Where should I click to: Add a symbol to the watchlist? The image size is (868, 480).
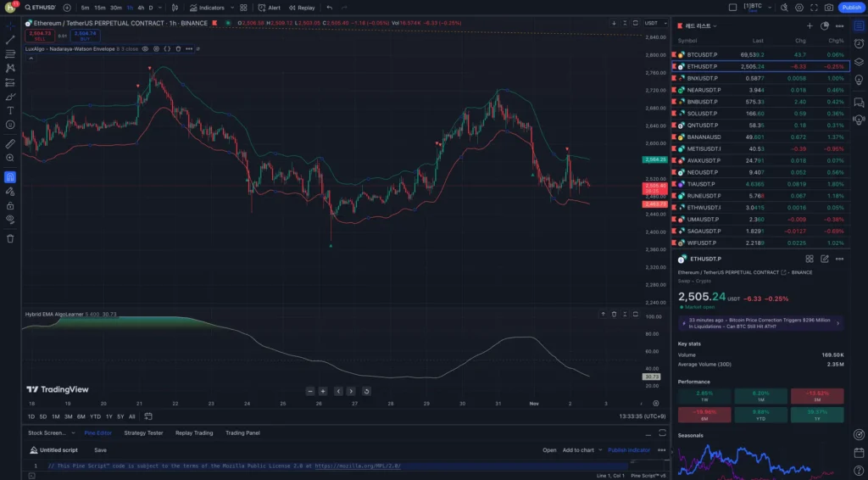point(810,26)
